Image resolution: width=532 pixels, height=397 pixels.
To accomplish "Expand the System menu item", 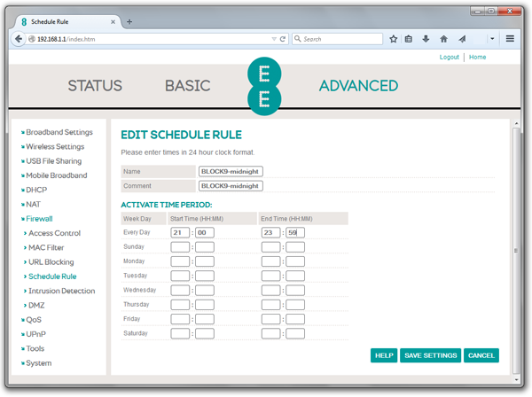I will (x=36, y=363).
